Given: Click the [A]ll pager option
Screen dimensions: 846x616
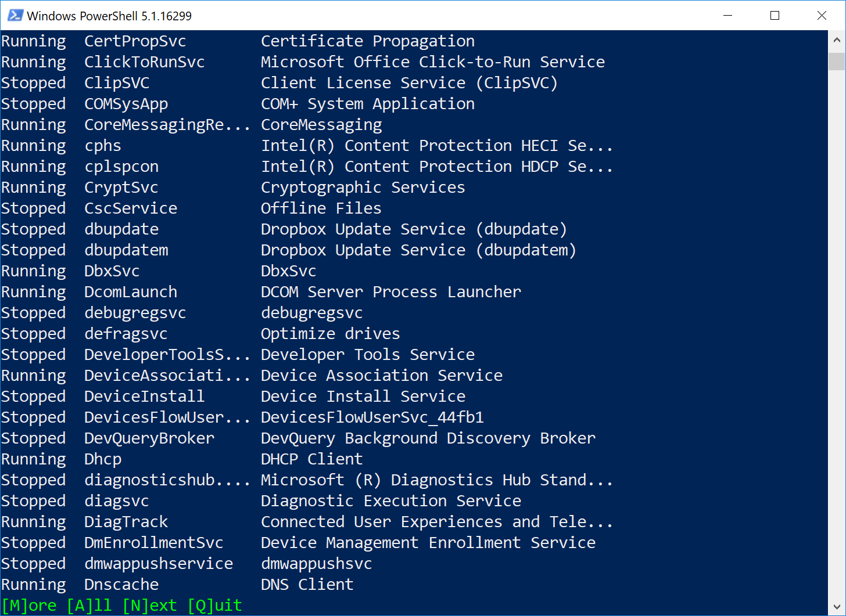Looking at the screenshot, I should tap(89, 605).
